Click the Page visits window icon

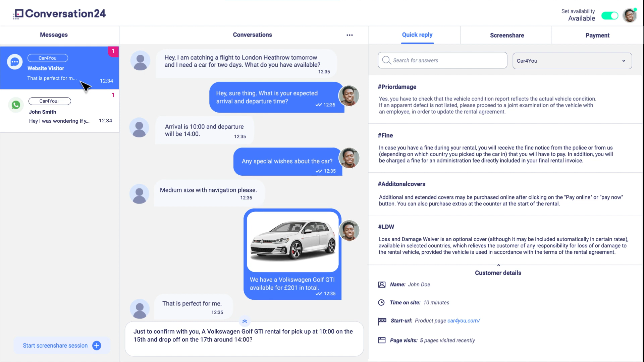[x=382, y=340]
